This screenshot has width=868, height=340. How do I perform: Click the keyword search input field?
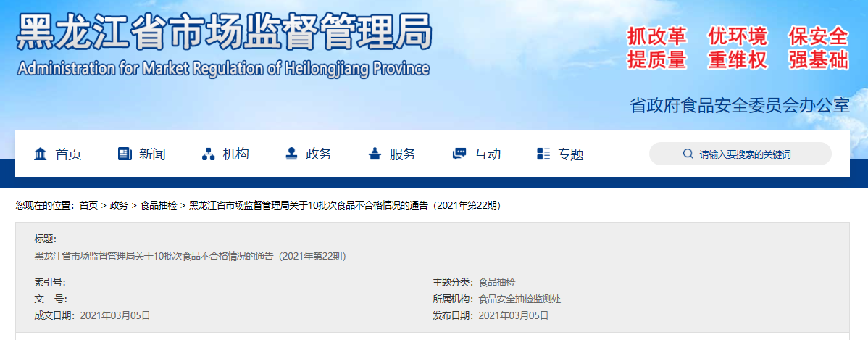point(754,154)
